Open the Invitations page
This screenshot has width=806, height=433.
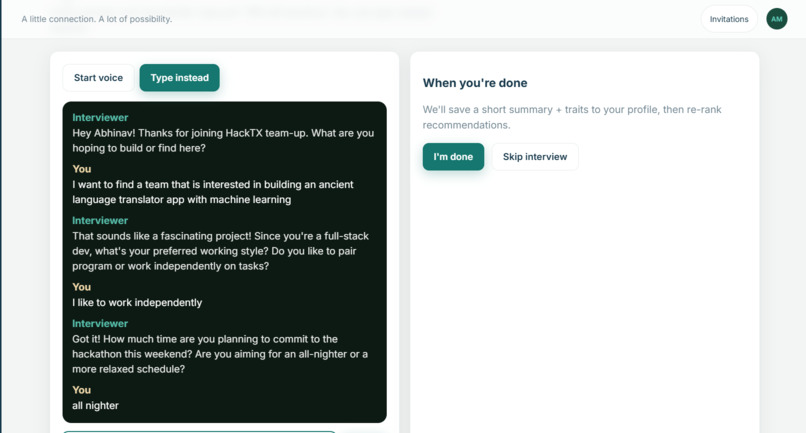tap(729, 19)
